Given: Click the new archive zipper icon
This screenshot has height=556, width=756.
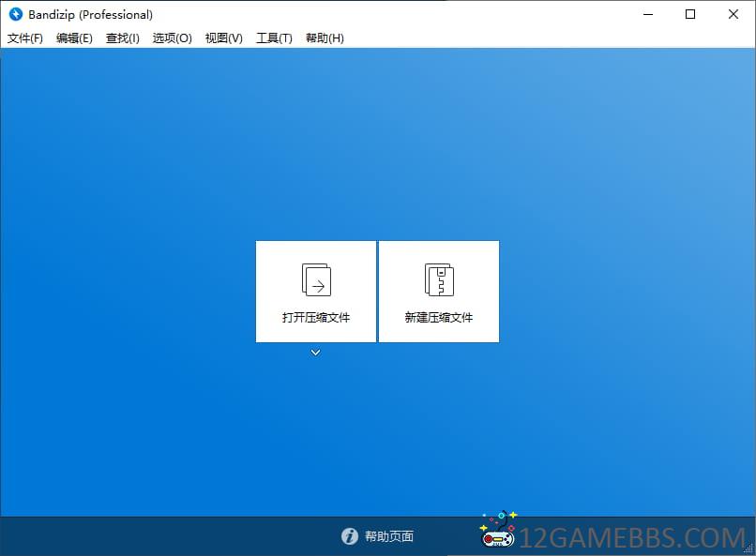Looking at the screenshot, I should (x=439, y=279).
